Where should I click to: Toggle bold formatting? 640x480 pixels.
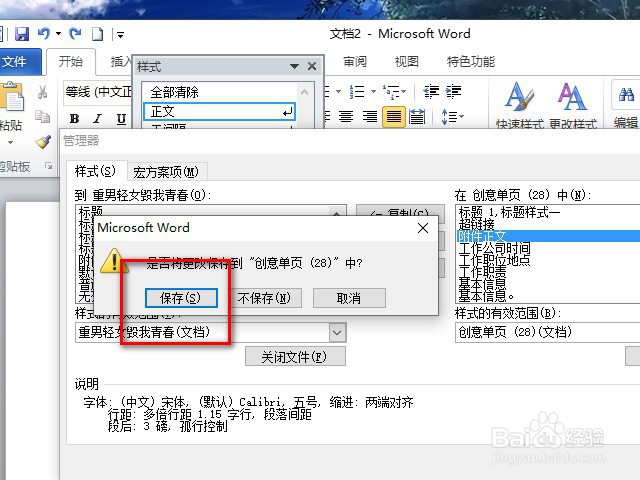[74, 119]
